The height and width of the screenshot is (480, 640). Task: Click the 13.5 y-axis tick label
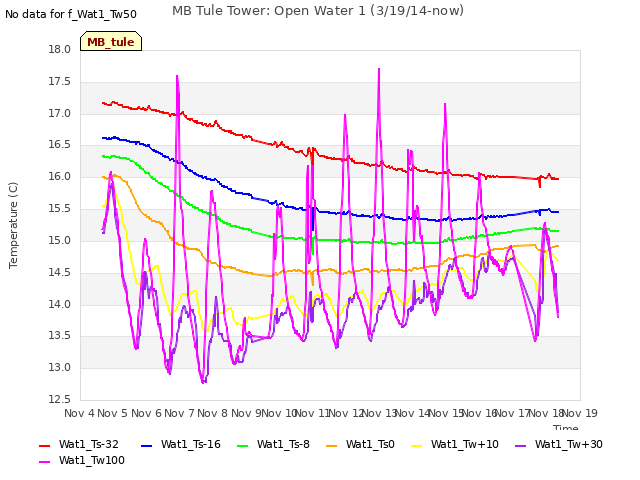pyautogui.click(x=60, y=336)
